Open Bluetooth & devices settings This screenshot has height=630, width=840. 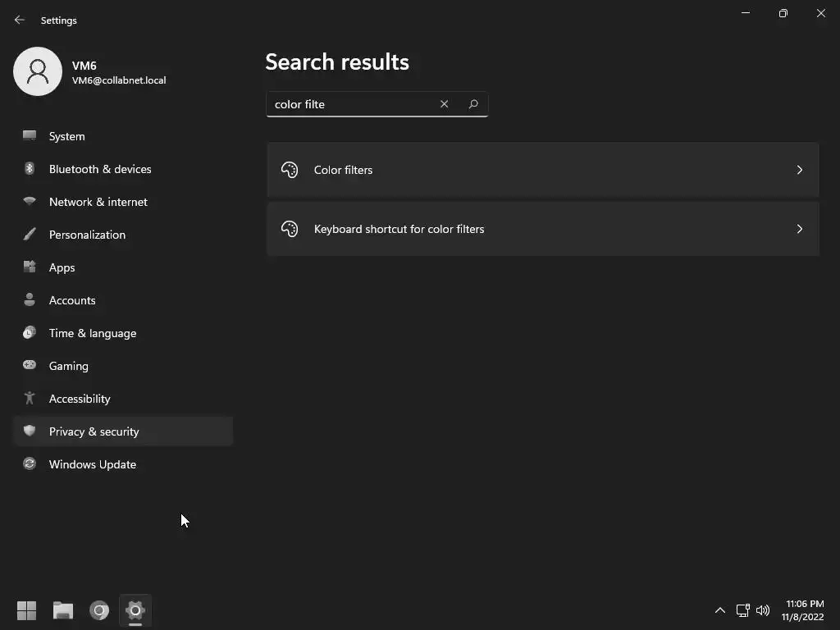point(100,169)
